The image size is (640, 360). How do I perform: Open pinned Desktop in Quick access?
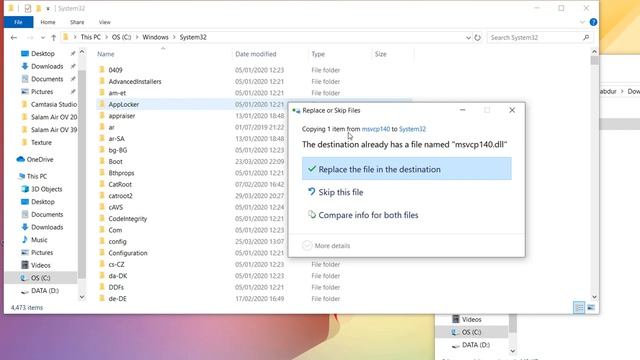point(43,53)
